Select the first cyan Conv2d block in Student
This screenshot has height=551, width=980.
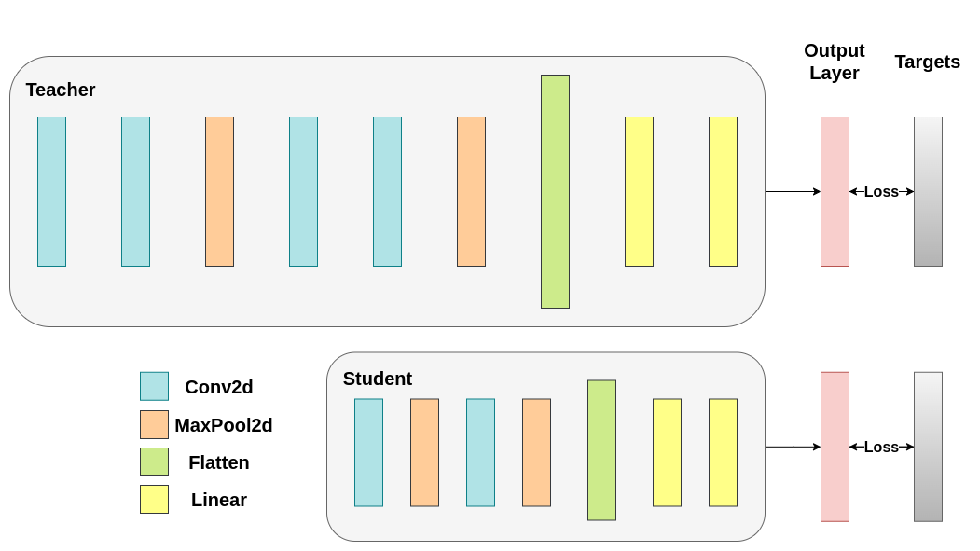pyautogui.click(x=368, y=452)
